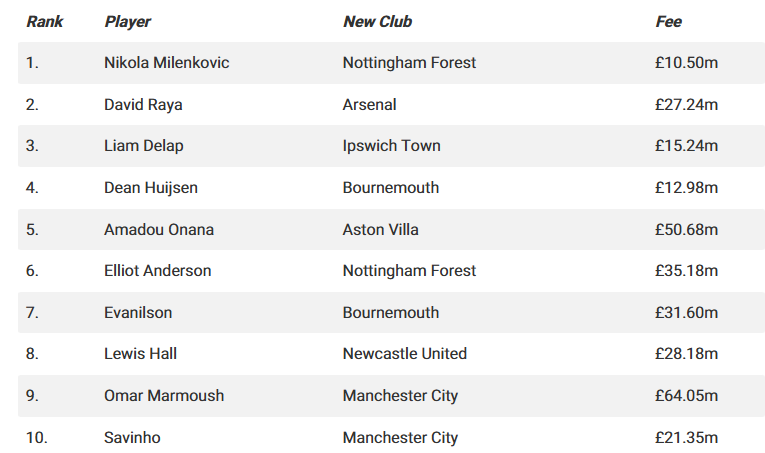Click Arsenal in New Club column
The image size is (765, 453).
pyautogui.click(x=369, y=104)
